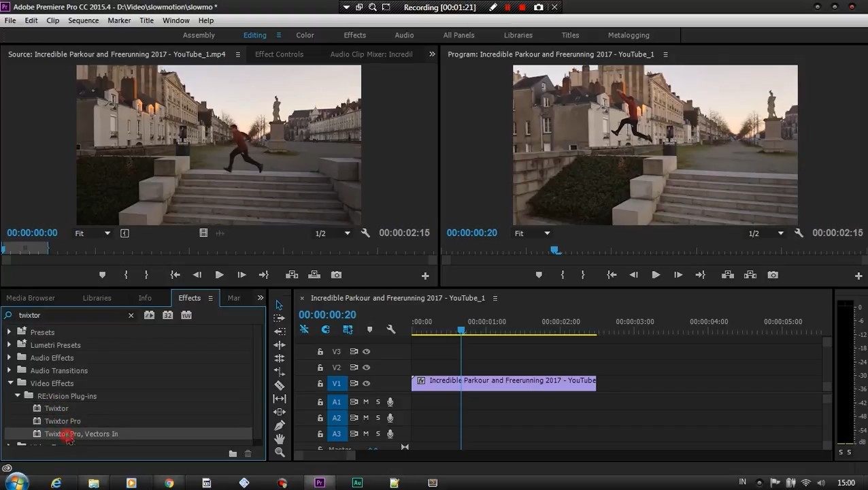This screenshot has width=868, height=490.
Task: Open Program monitor settings wrench
Action: [x=799, y=233]
